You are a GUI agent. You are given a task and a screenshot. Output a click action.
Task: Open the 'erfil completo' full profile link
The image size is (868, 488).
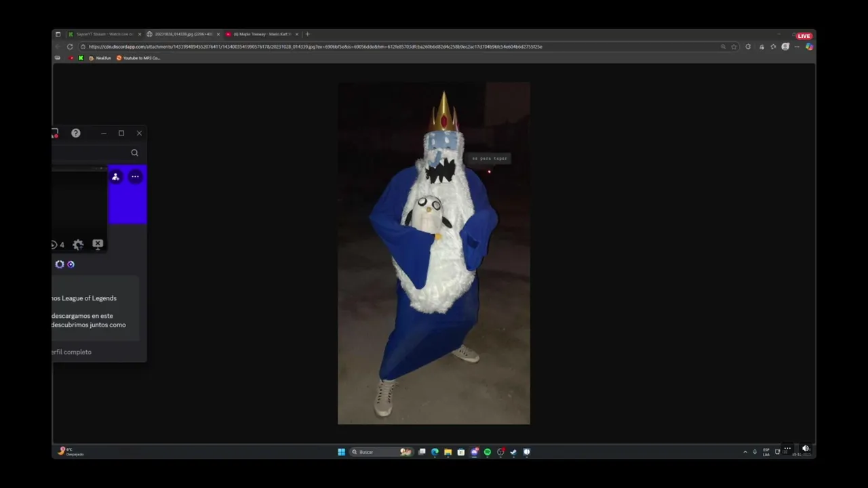[x=71, y=352]
